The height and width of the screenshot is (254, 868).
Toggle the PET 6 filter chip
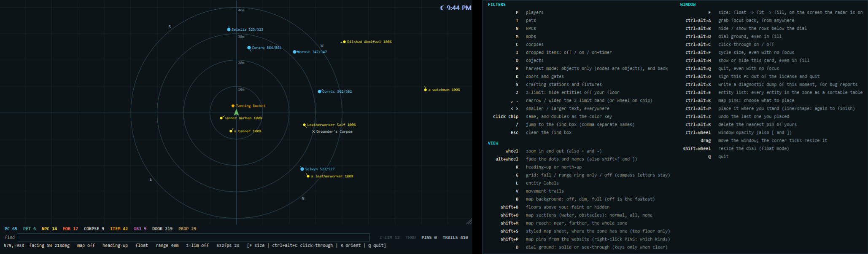[30, 229]
